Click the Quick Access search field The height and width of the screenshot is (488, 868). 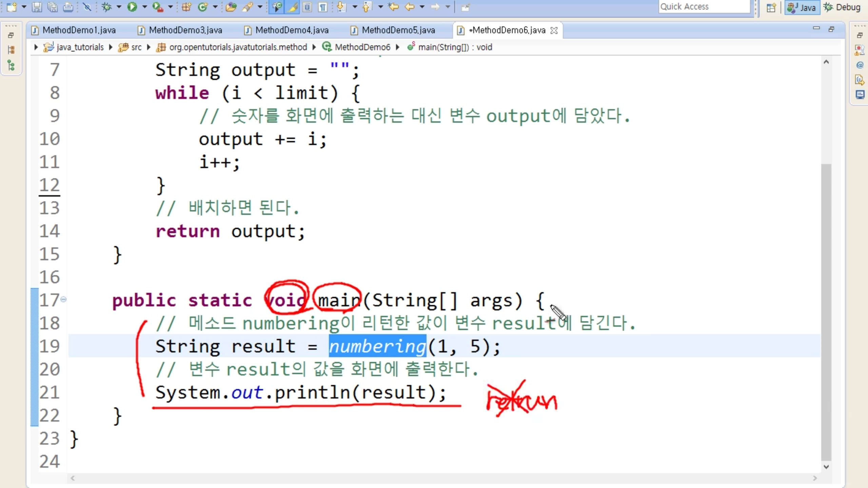pyautogui.click(x=704, y=7)
